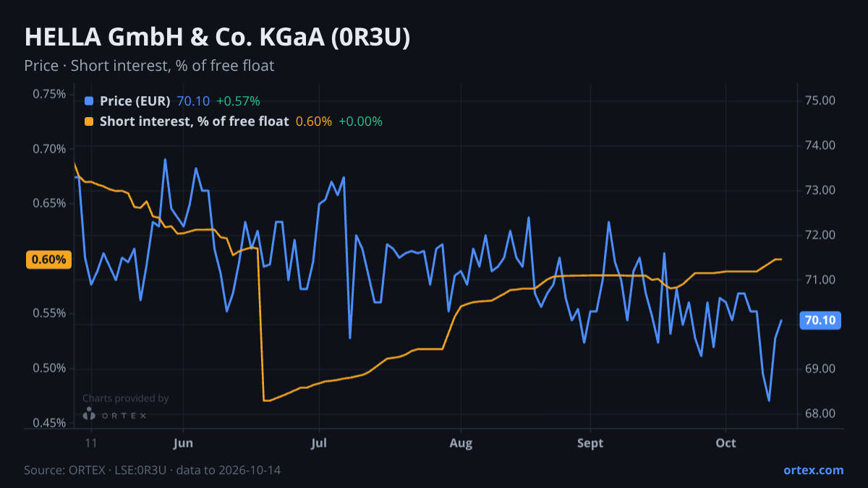Image resolution: width=868 pixels, height=488 pixels.
Task: Click the 71.00 right axis label
Action: (x=820, y=280)
